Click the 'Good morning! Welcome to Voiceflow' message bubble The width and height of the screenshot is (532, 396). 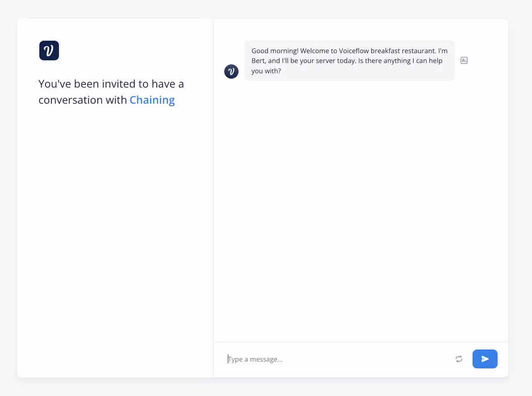349,61
